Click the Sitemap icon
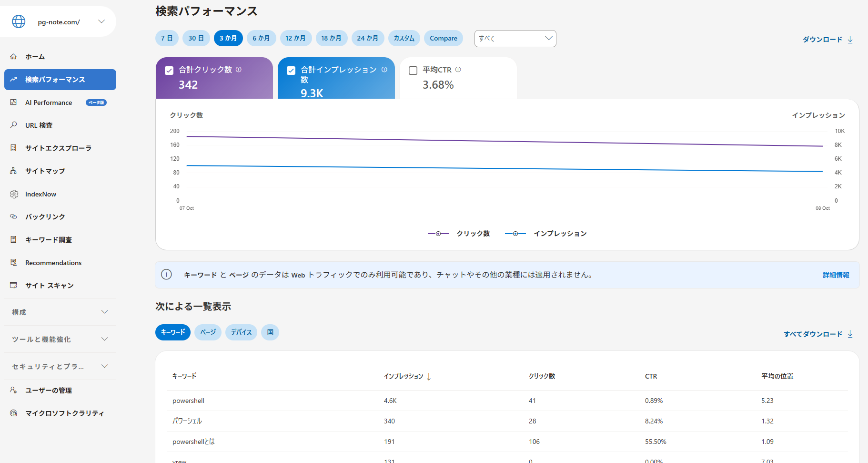The height and width of the screenshot is (463, 868). point(13,171)
